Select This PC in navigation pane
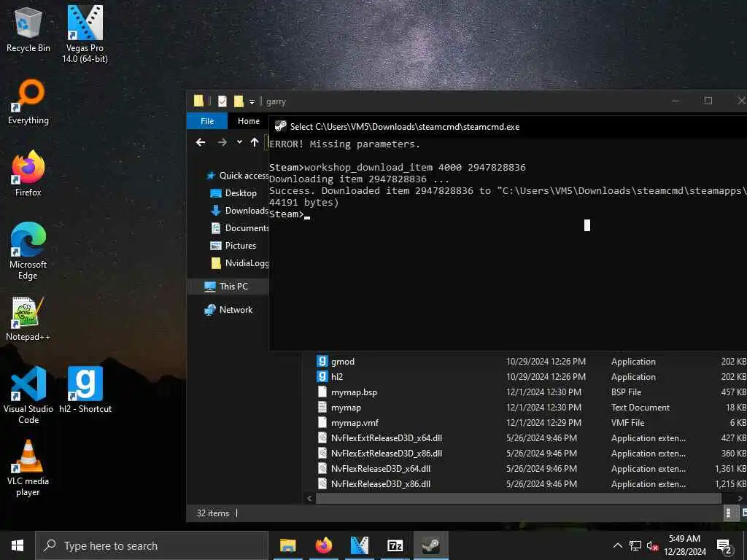 [x=226, y=286]
